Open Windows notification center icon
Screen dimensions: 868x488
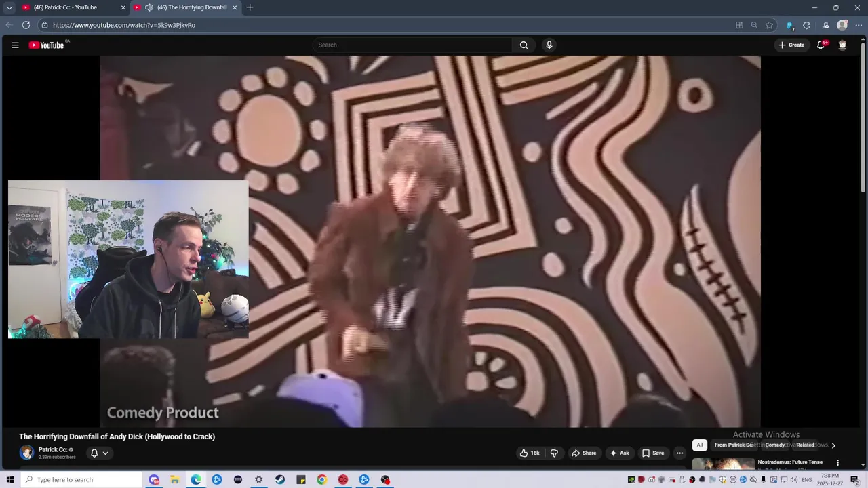[x=854, y=480]
